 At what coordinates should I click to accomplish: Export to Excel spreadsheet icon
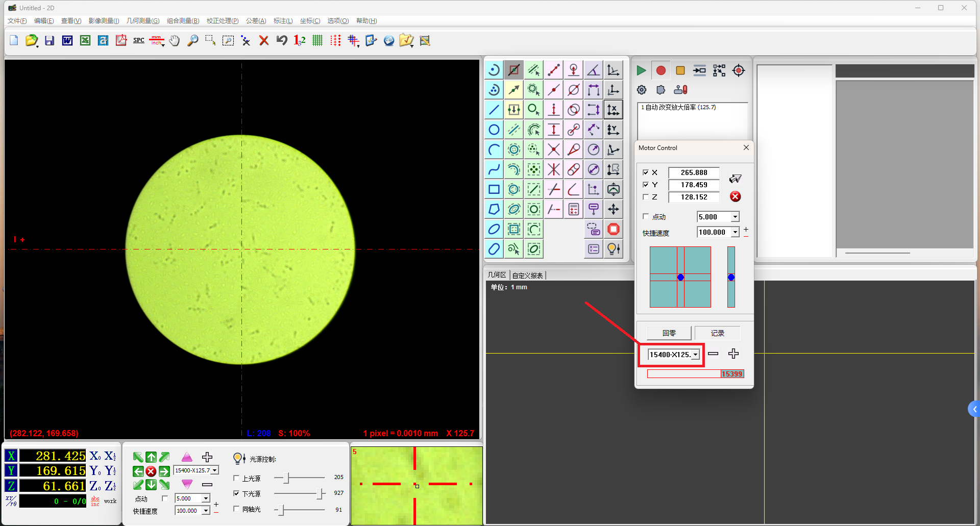pos(85,40)
